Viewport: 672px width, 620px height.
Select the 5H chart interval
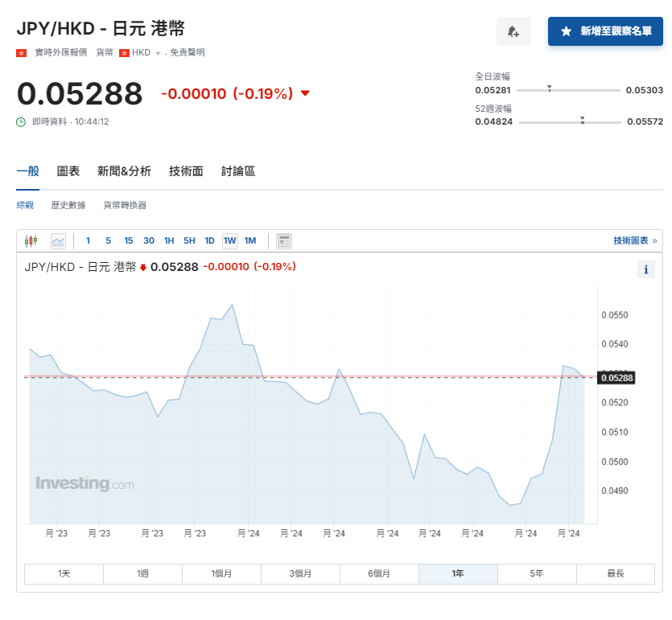tap(189, 240)
